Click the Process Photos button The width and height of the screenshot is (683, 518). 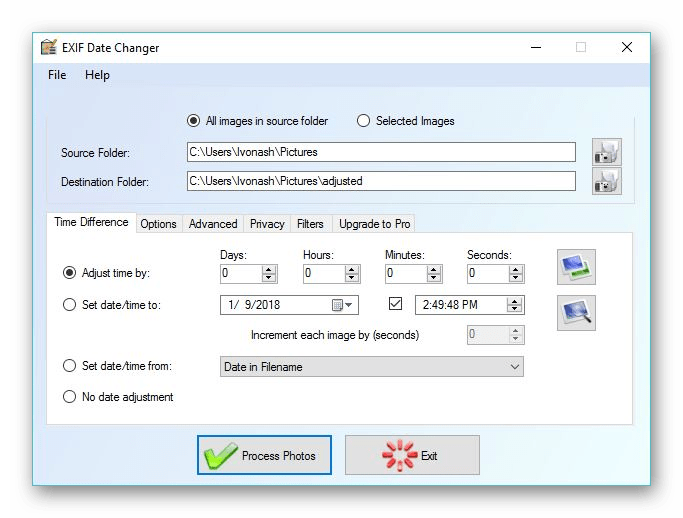point(264,455)
